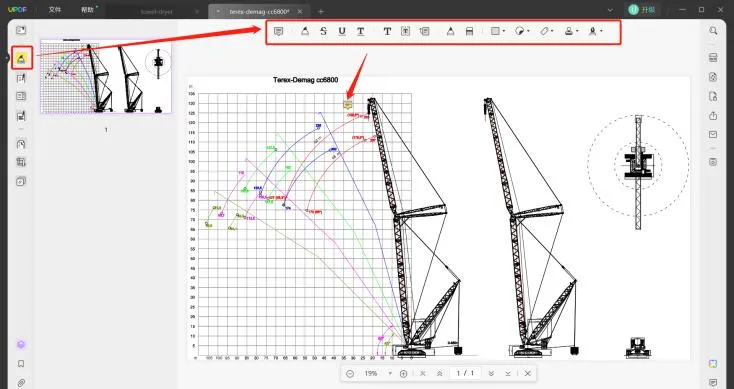Select the sticky note comment tool

(x=279, y=31)
